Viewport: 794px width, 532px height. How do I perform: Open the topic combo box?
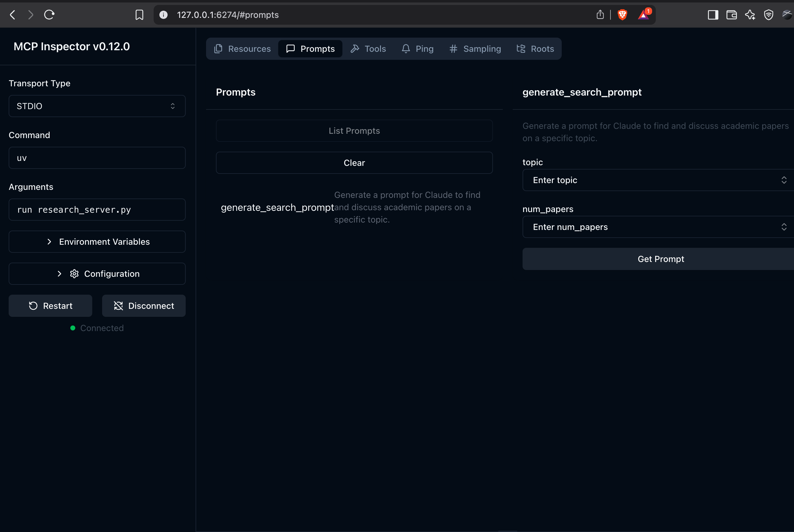click(658, 180)
